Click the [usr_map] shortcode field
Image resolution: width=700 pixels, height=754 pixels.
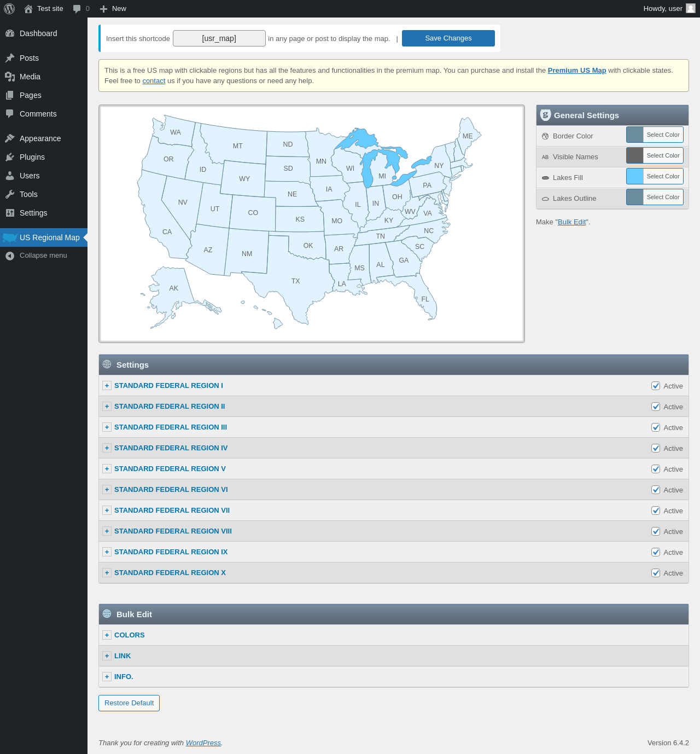pos(219,38)
